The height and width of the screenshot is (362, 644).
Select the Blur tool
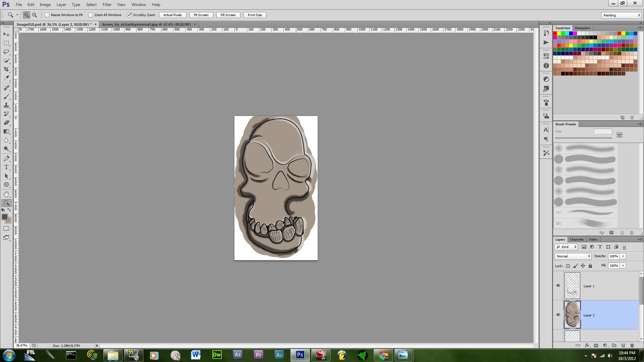point(6,140)
